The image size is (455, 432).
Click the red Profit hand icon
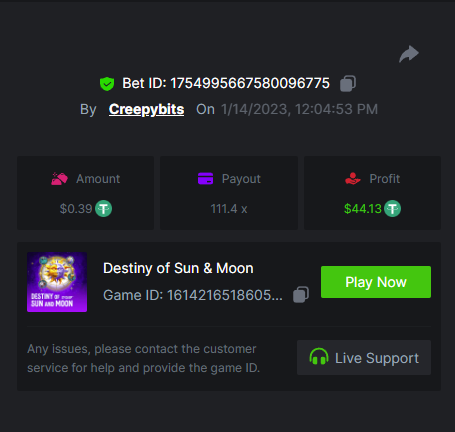coord(353,179)
